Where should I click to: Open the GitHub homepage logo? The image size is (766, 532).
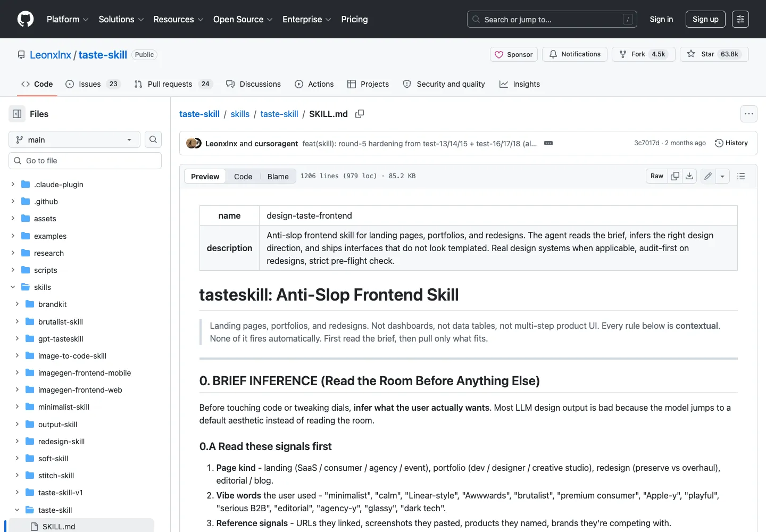coord(26,19)
